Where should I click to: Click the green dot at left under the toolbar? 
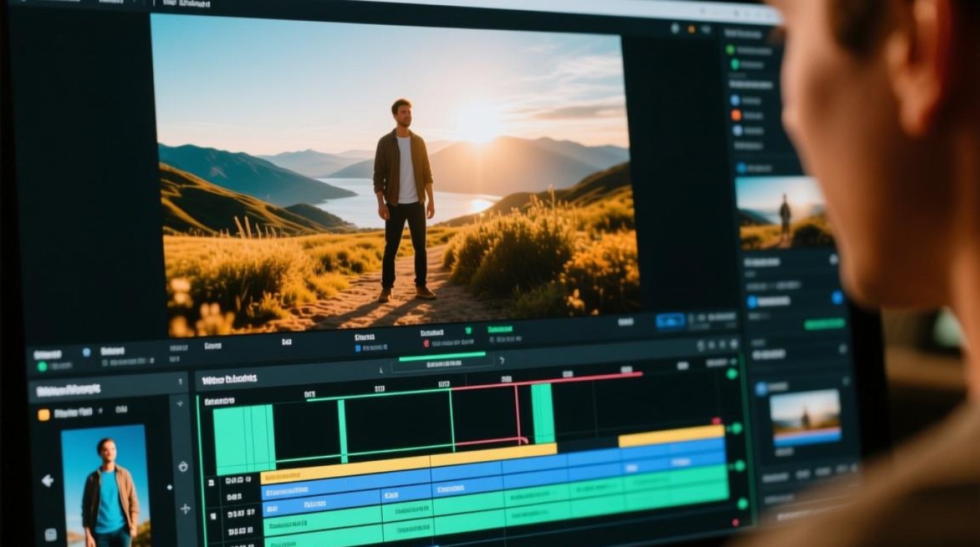click(x=42, y=367)
